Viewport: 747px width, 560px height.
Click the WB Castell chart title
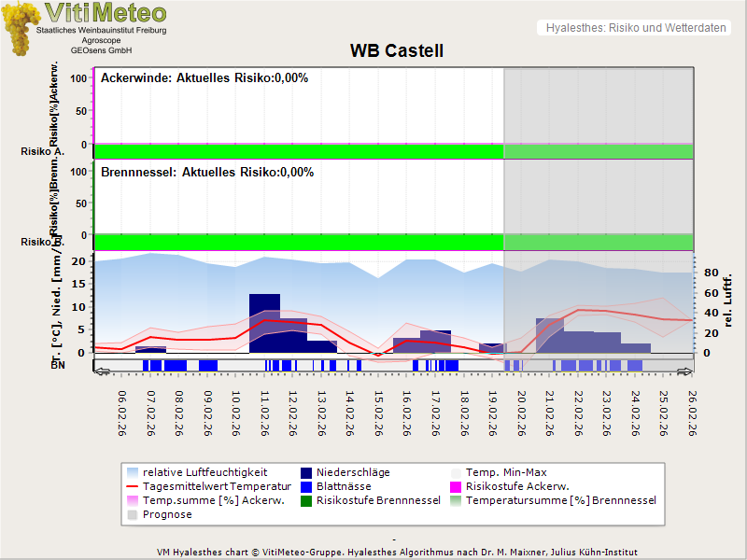[397, 50]
